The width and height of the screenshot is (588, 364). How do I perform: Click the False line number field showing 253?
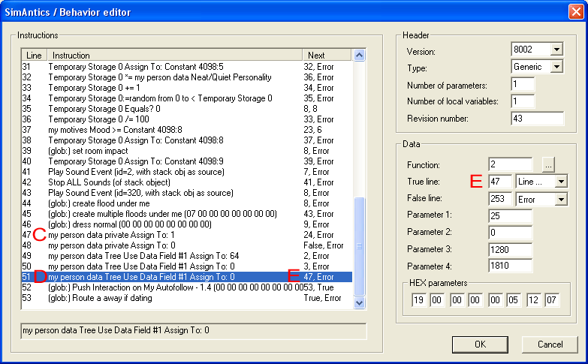500,199
